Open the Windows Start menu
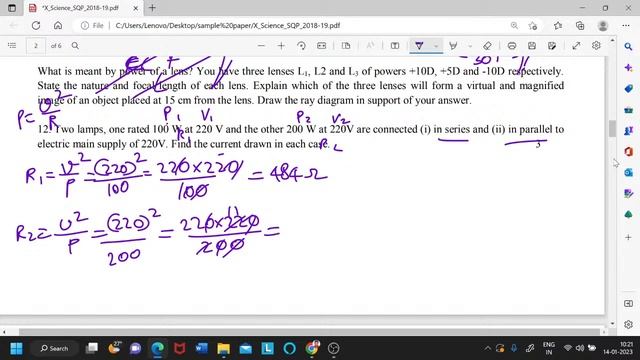Viewport: 640px width, 360px height. (x=16, y=349)
